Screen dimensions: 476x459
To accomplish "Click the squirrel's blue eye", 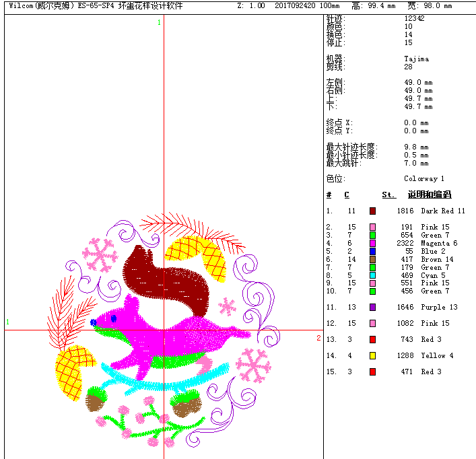I will pyautogui.click(x=113, y=318).
